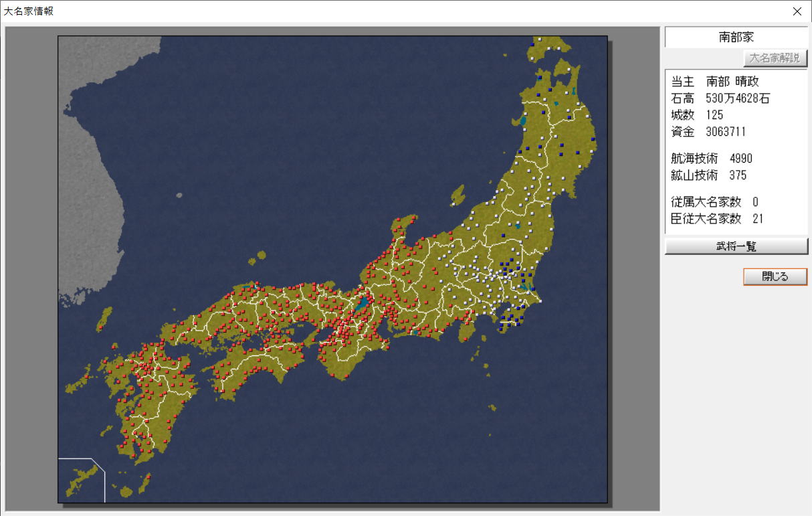Select the 航海技術 4990 entry
The width and height of the screenshot is (812, 516).
pos(712,159)
